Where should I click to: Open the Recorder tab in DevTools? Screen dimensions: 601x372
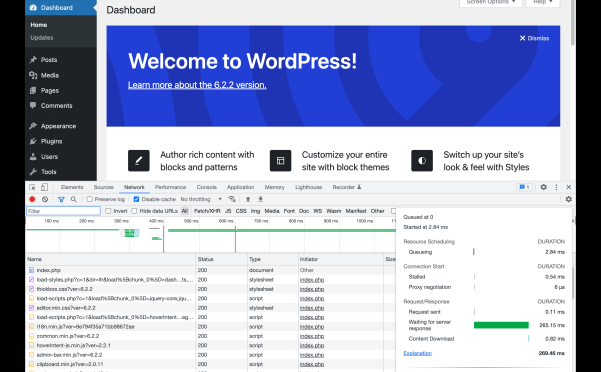(x=346, y=187)
